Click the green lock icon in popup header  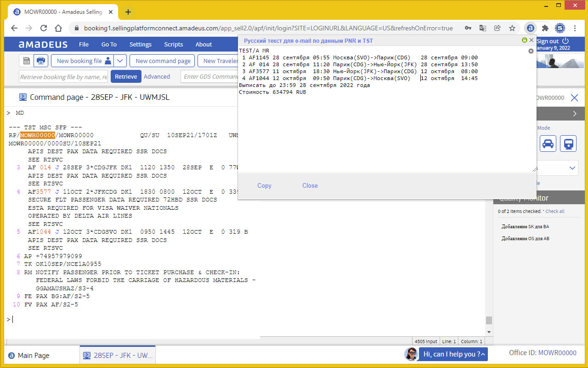click(x=525, y=40)
